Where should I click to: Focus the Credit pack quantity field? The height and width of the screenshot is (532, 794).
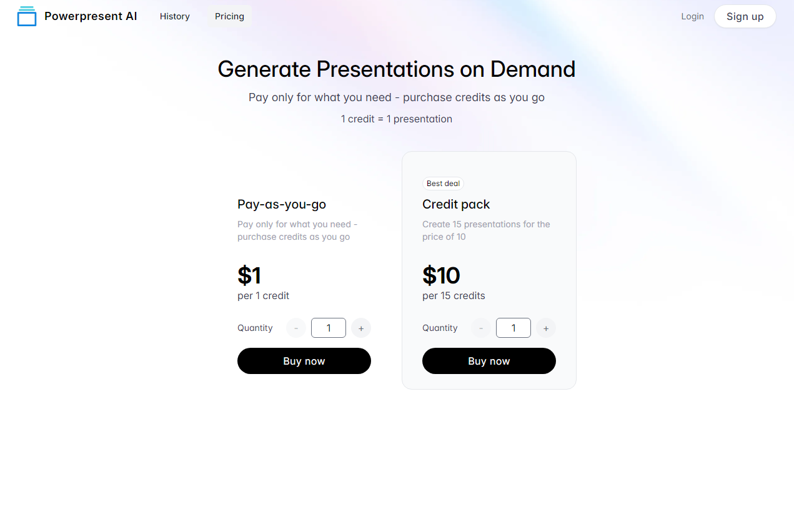(x=514, y=328)
